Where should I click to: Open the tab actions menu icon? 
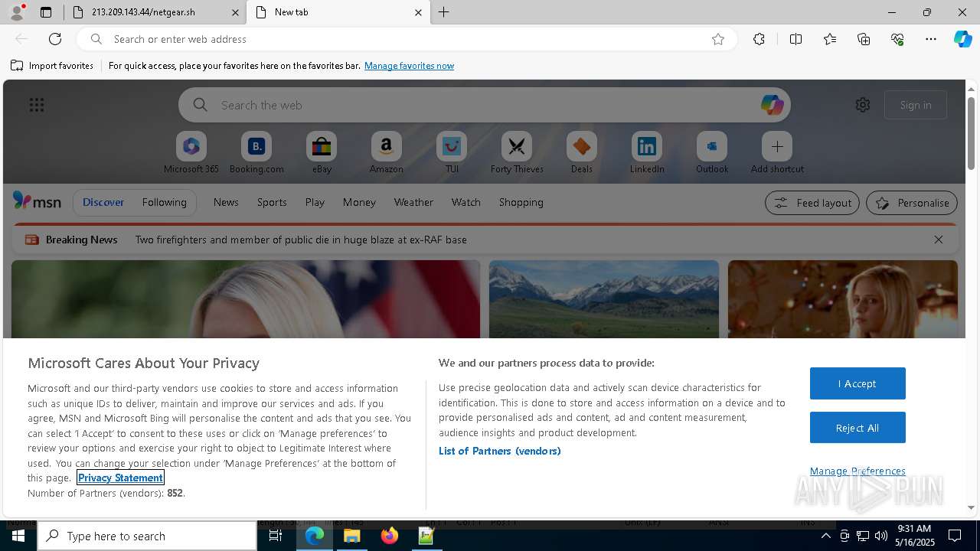point(46,12)
